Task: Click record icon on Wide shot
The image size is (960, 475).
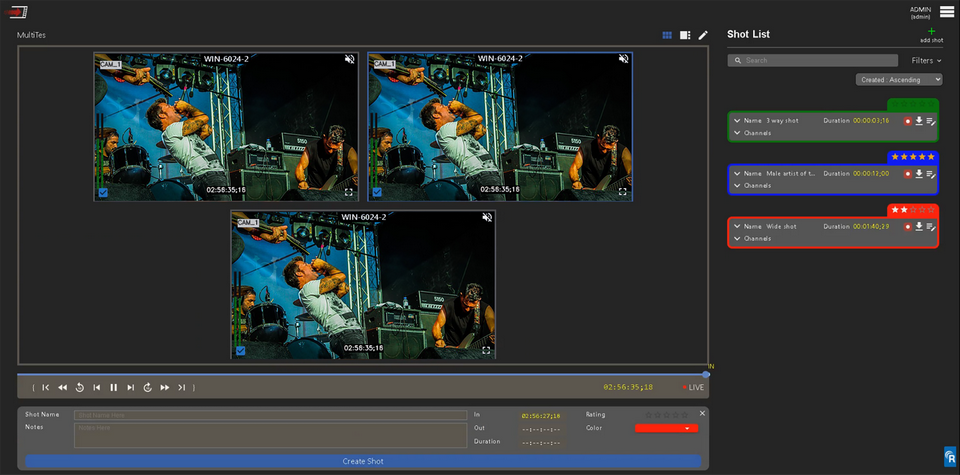Action: point(908,226)
